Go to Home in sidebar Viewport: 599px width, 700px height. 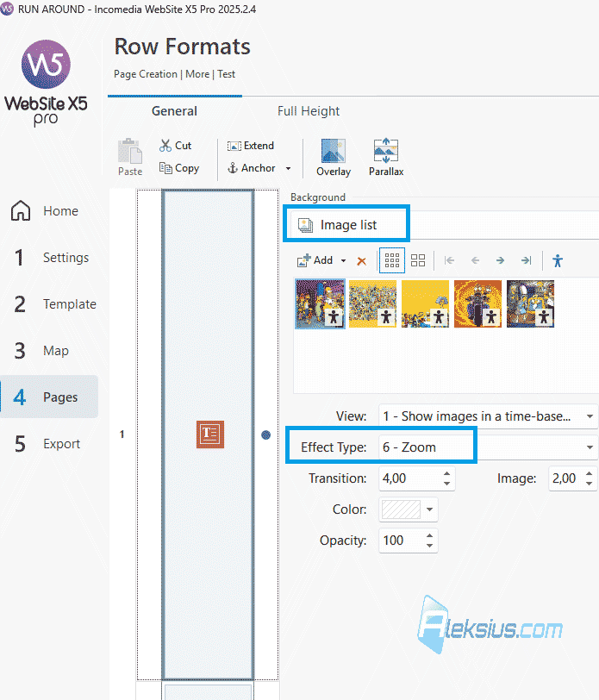49,210
